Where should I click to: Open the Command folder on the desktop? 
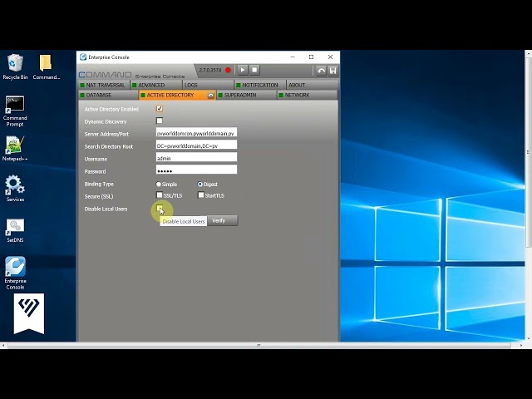47,66
